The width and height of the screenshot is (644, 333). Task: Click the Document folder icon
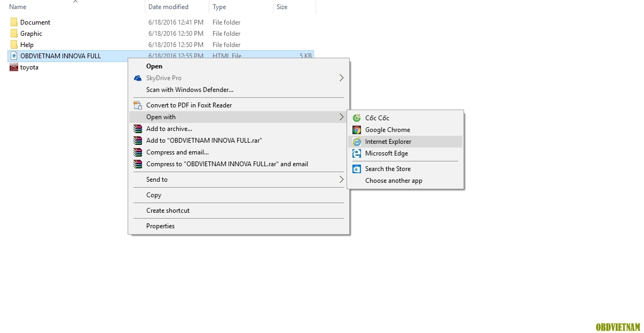pos(14,22)
